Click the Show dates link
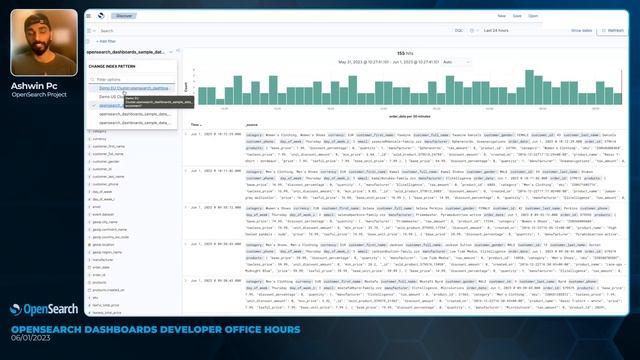640x360 pixels. 581,31
